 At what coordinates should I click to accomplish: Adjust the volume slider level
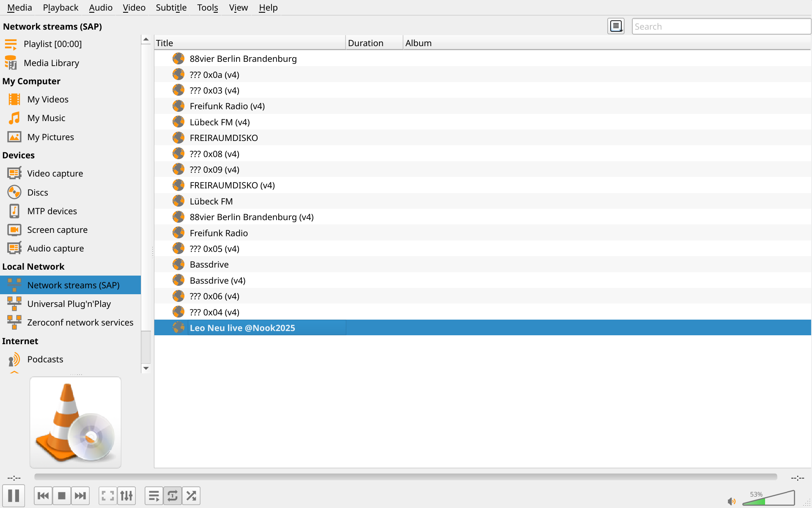coord(769,499)
